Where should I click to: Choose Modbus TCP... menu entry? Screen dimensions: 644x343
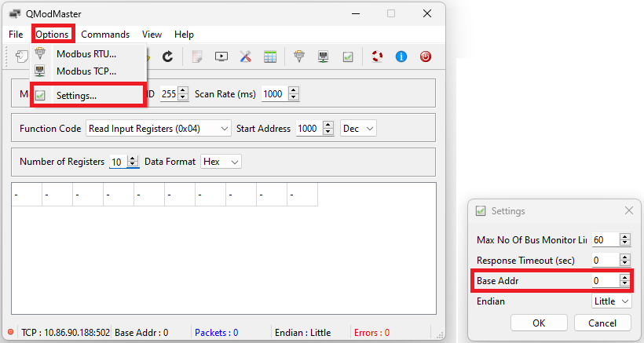[86, 71]
